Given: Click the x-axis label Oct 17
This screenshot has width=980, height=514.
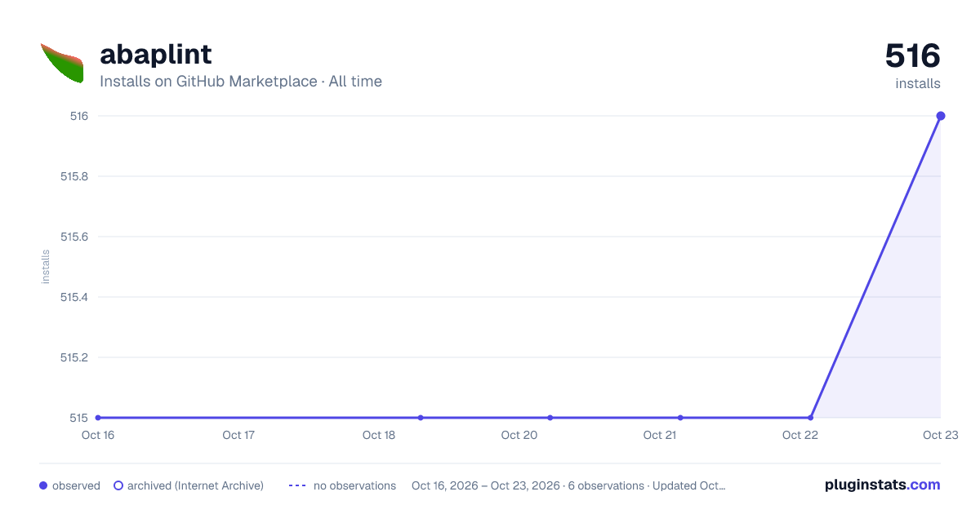Looking at the screenshot, I should coord(238,435).
